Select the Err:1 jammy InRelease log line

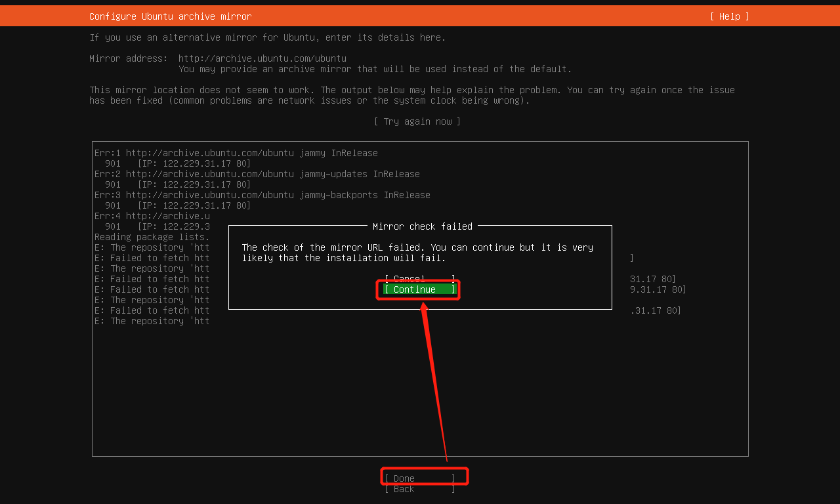[236, 153]
